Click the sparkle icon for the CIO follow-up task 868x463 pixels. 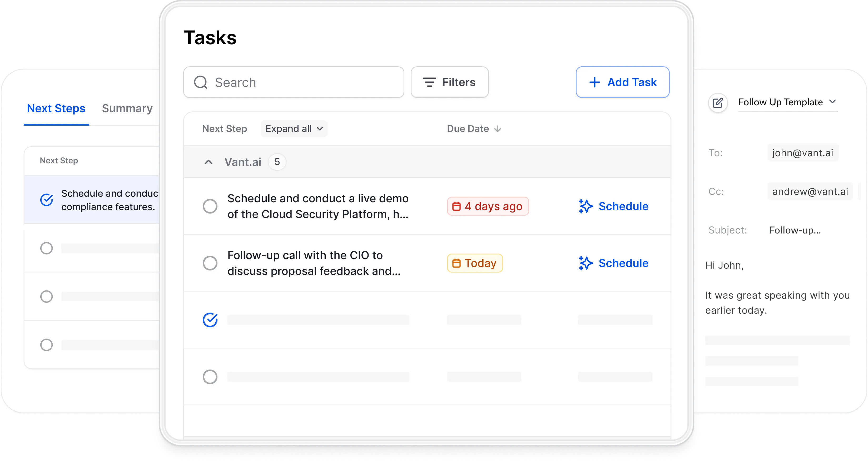(586, 263)
